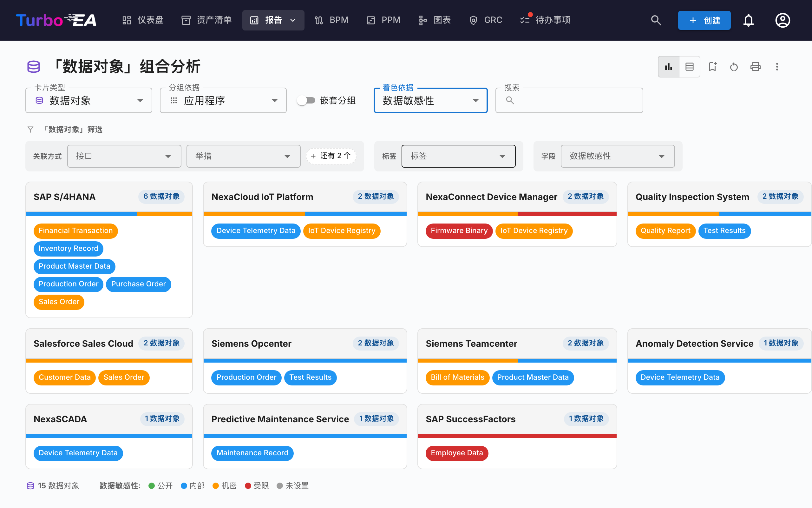This screenshot has height=508, width=812.
Task: Open the 举措 relation filter dropdown
Action: [x=243, y=156]
